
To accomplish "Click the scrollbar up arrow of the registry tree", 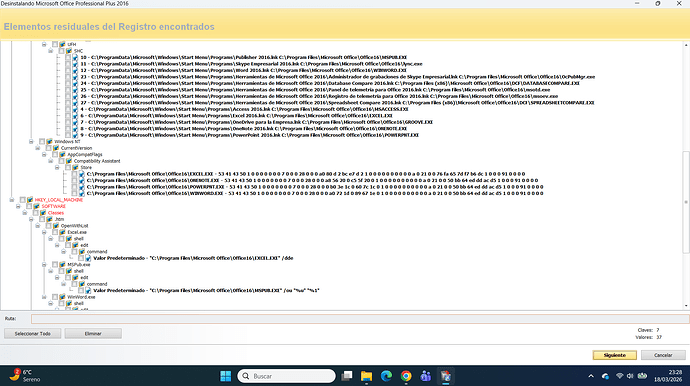I will tap(686, 45).
